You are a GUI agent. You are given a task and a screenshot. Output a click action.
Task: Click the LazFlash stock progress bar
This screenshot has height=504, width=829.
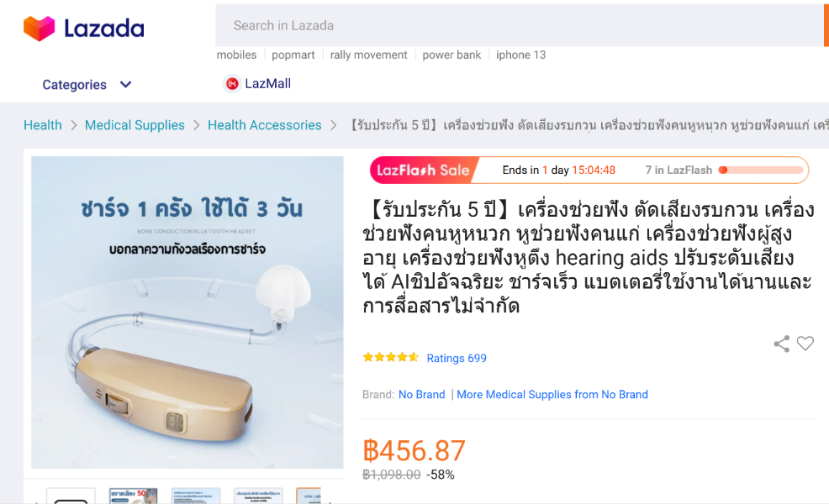coord(761,171)
